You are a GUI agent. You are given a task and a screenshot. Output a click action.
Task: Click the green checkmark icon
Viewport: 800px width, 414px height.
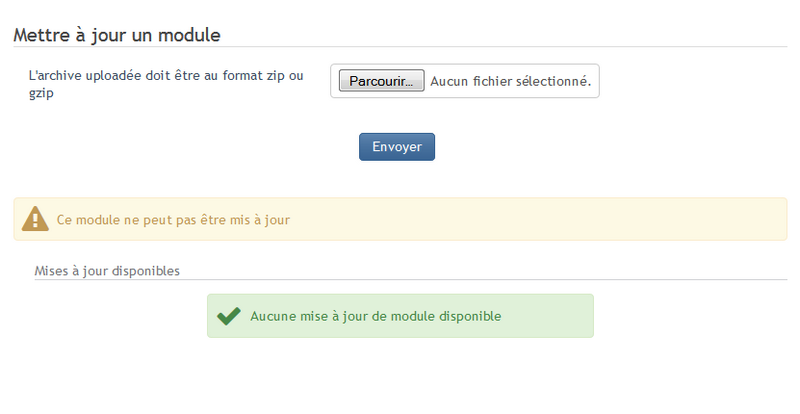tap(229, 316)
